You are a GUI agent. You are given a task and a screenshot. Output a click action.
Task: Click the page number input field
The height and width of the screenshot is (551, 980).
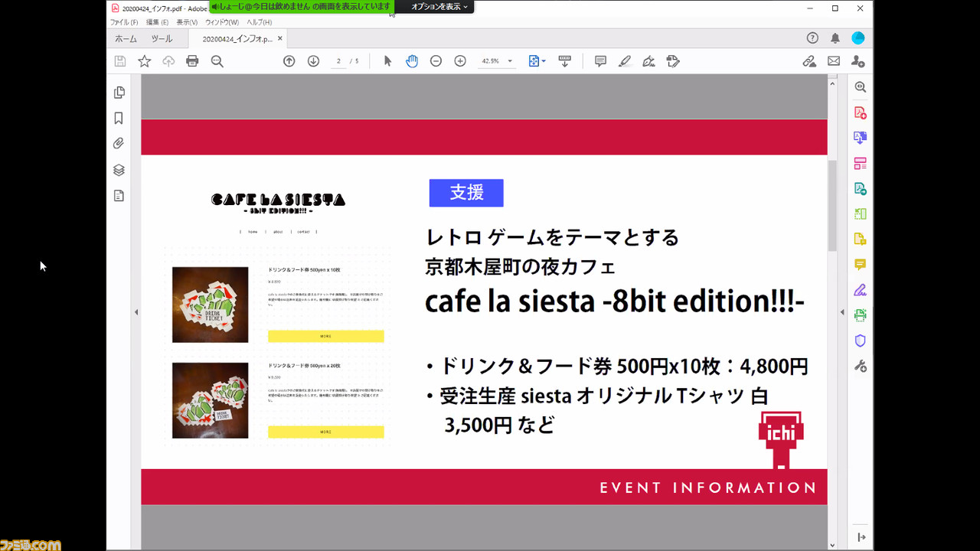338,61
